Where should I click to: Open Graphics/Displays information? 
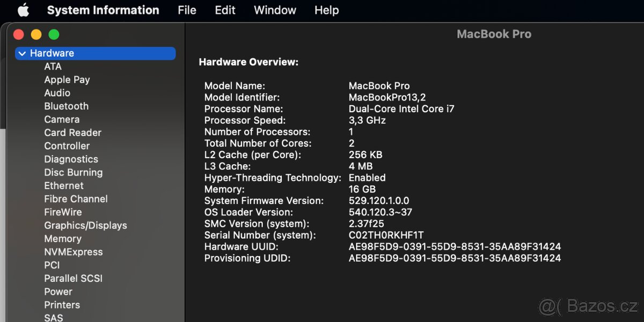point(85,225)
